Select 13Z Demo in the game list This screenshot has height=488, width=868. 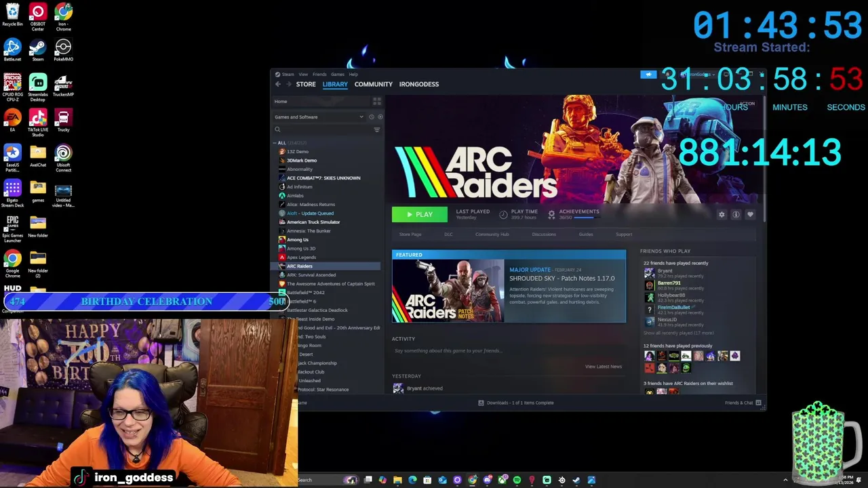298,152
